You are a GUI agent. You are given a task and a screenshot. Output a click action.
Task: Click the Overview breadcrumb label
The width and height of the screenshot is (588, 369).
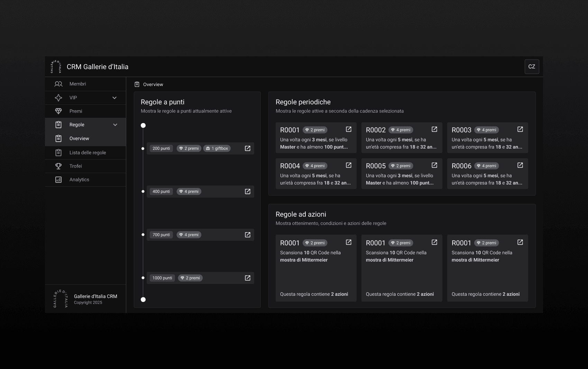(x=153, y=84)
